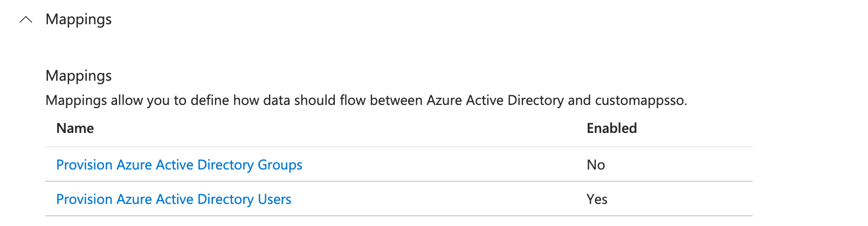Click the word "Users" in the second link
The width and height of the screenshot is (868, 226).
pyautogui.click(x=274, y=199)
